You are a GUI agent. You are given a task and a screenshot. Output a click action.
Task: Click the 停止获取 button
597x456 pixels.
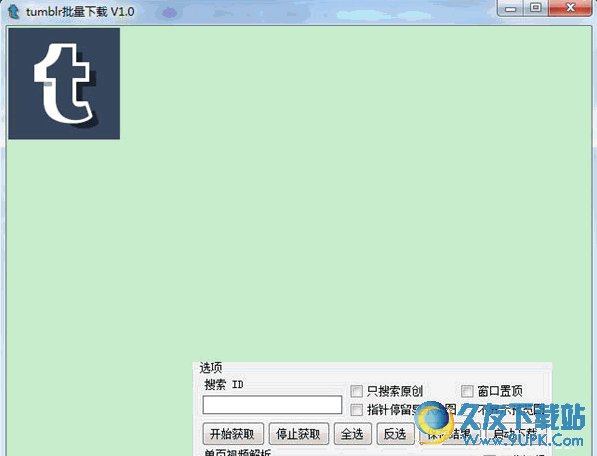coord(298,434)
